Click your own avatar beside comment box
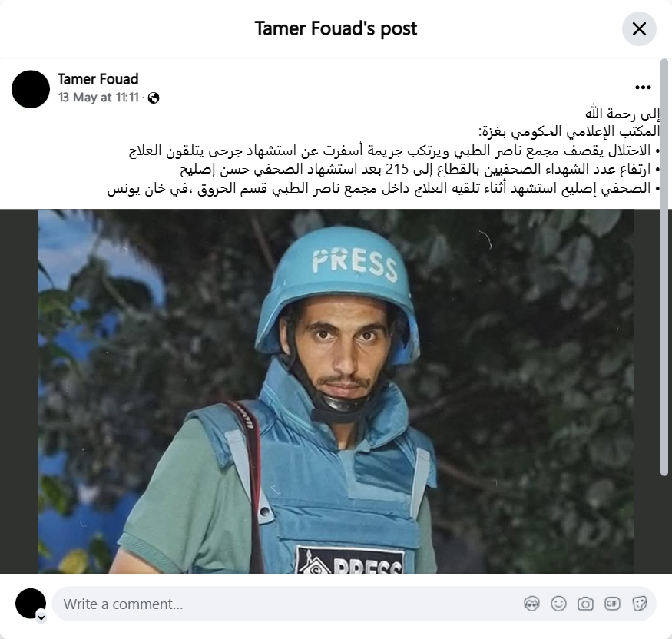This screenshot has height=639, width=672. click(x=31, y=604)
